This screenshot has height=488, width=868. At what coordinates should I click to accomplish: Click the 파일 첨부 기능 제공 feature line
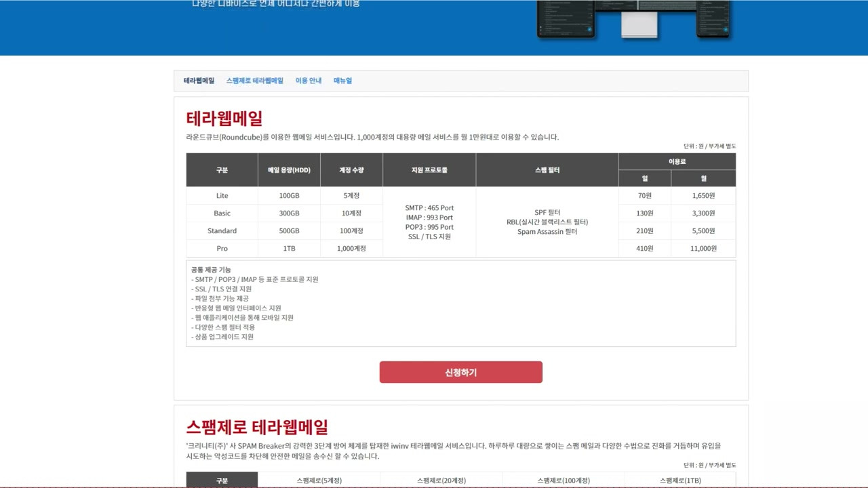(220, 298)
